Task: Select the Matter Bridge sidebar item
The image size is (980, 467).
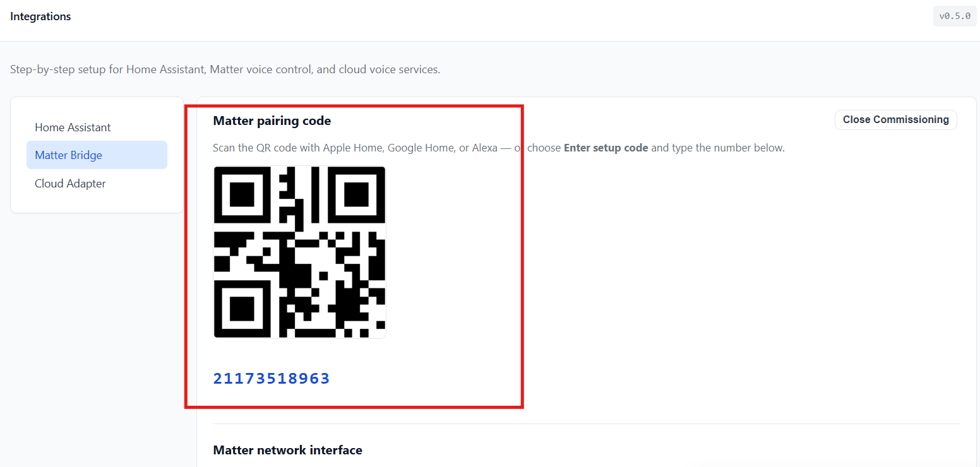Action: point(97,155)
